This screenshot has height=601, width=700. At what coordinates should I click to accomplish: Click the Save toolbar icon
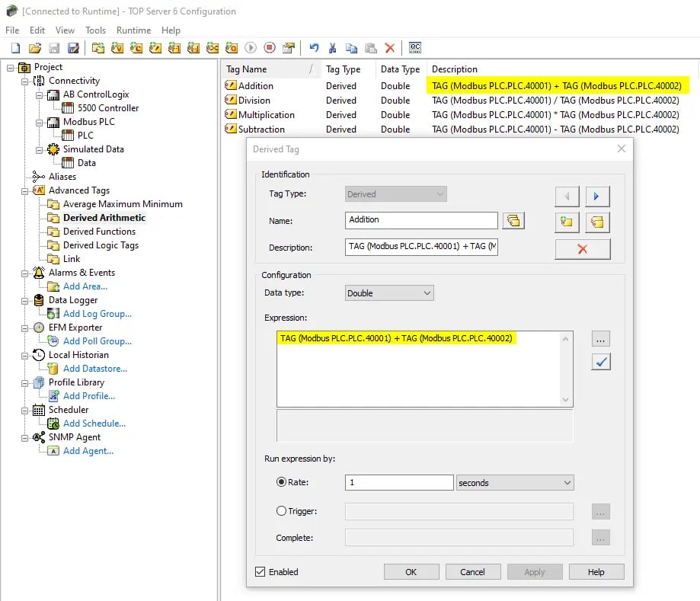tap(53, 47)
